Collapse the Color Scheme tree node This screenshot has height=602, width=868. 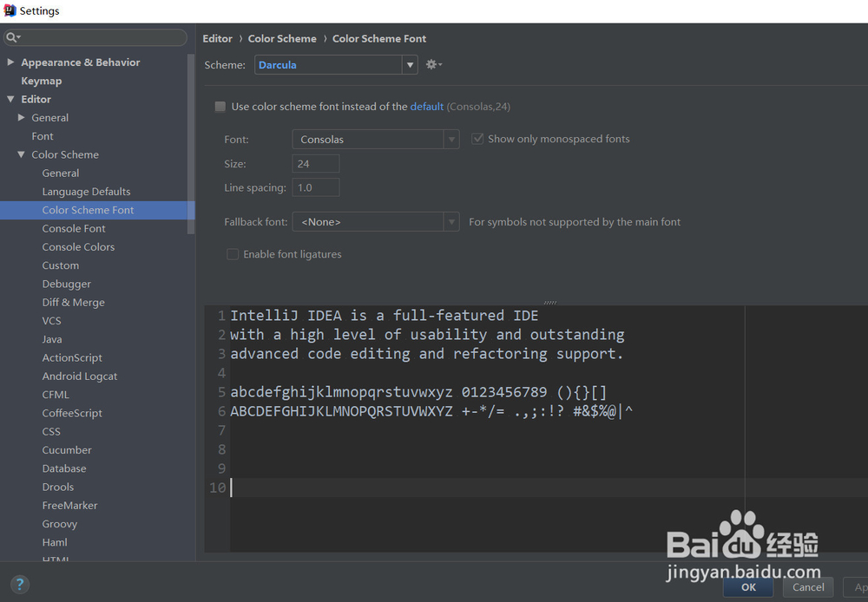click(21, 154)
